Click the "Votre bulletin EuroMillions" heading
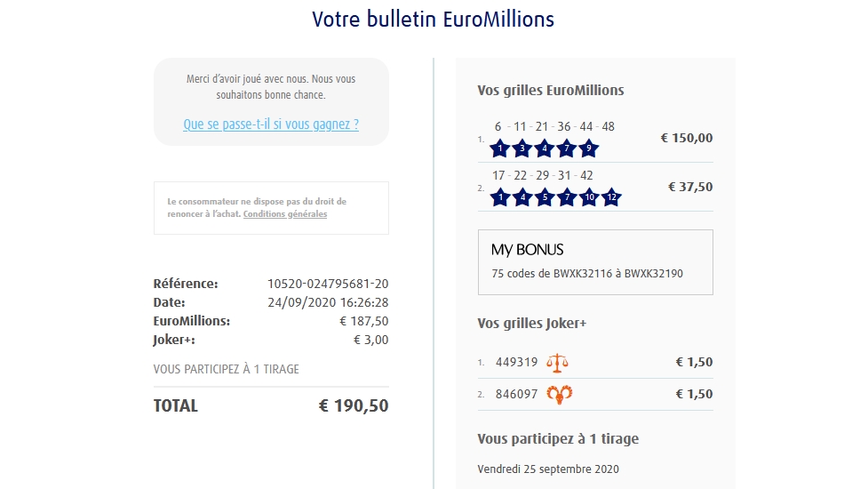868x489 pixels. [434, 19]
